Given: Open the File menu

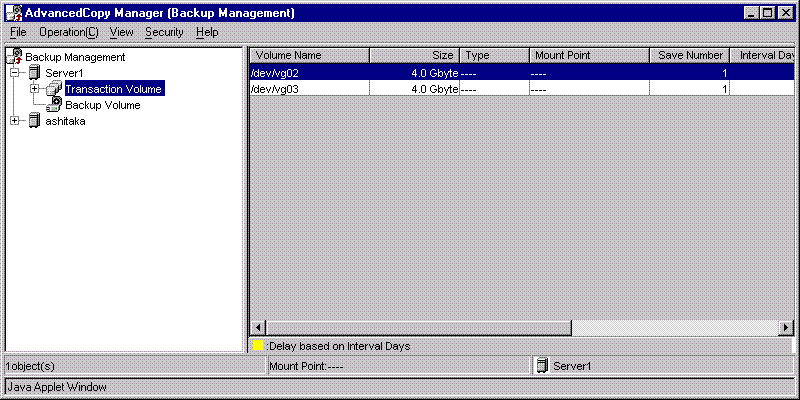Looking at the screenshot, I should pos(18,32).
